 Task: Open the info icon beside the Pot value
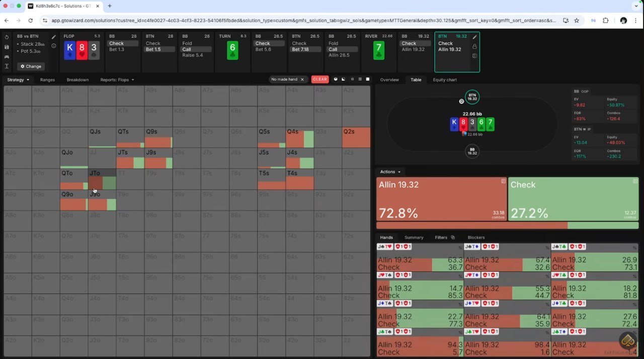point(54,46)
